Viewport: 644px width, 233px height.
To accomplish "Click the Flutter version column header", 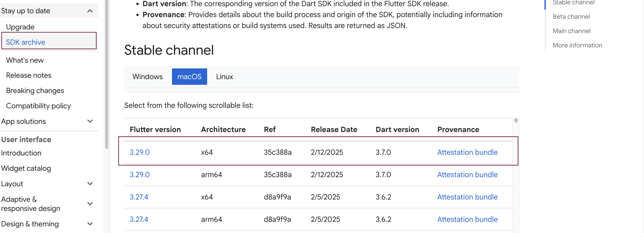I will click(155, 129).
